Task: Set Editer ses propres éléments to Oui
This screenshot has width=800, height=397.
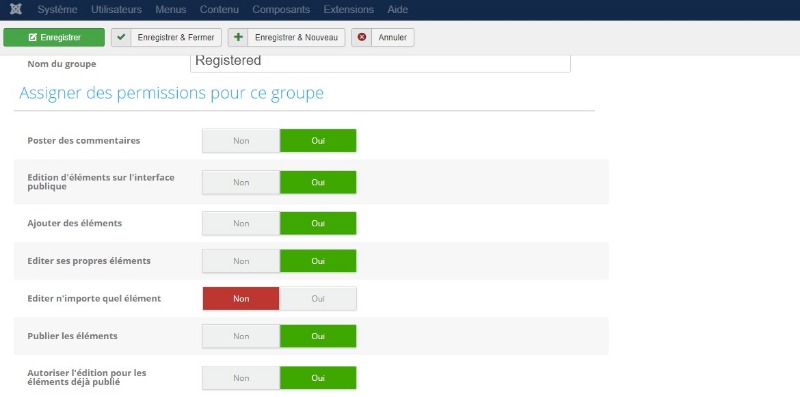Action: click(318, 261)
